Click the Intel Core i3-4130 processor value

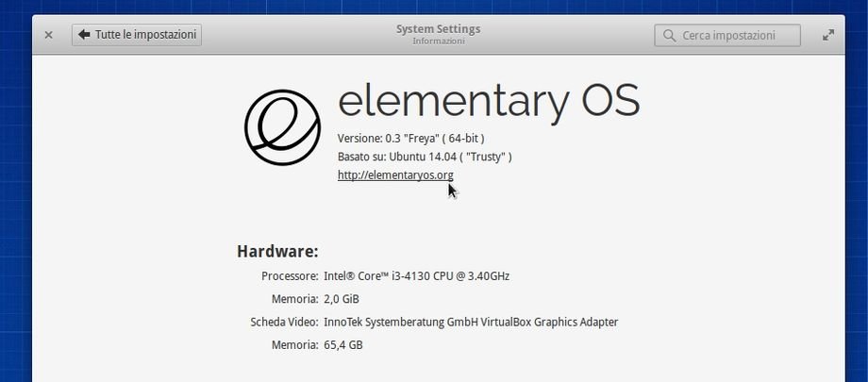tap(417, 275)
